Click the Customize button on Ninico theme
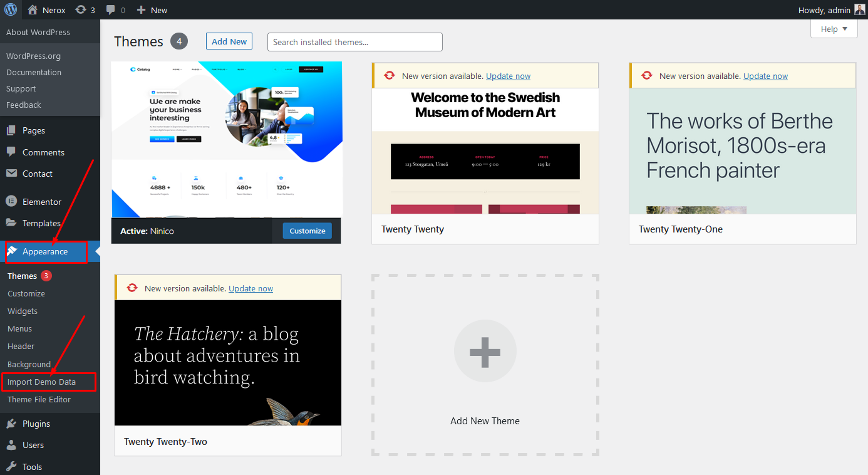Viewport: 868px width, 475px height. 307,231
